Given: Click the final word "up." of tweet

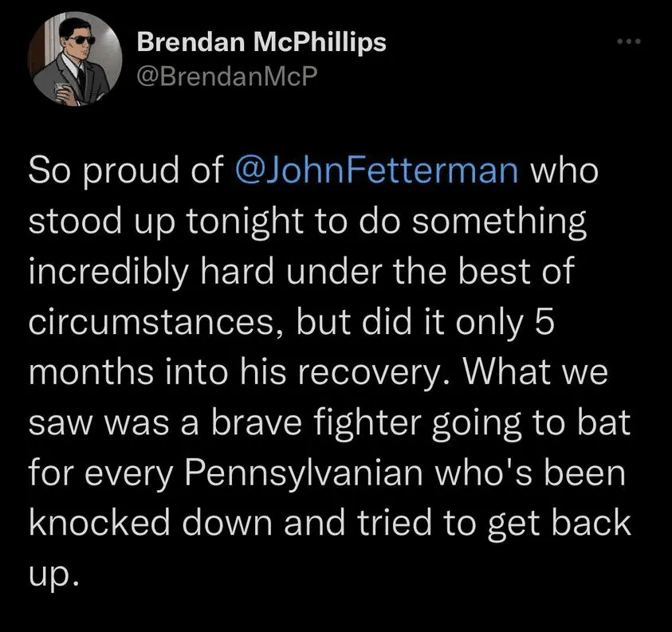Looking at the screenshot, I should [x=53, y=574].
